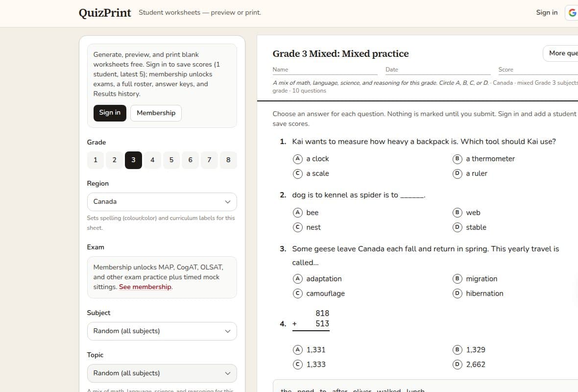Click Sign in in the top header
This screenshot has height=392, width=578.
[547, 12]
